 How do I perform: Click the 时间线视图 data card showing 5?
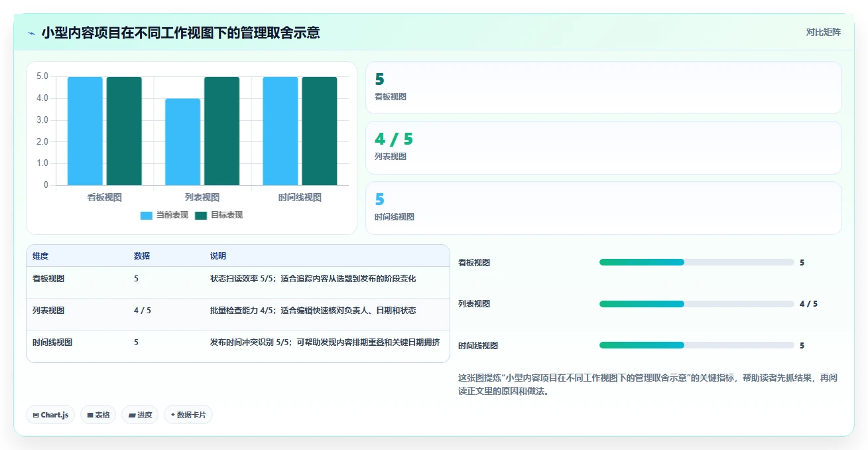[x=603, y=208]
